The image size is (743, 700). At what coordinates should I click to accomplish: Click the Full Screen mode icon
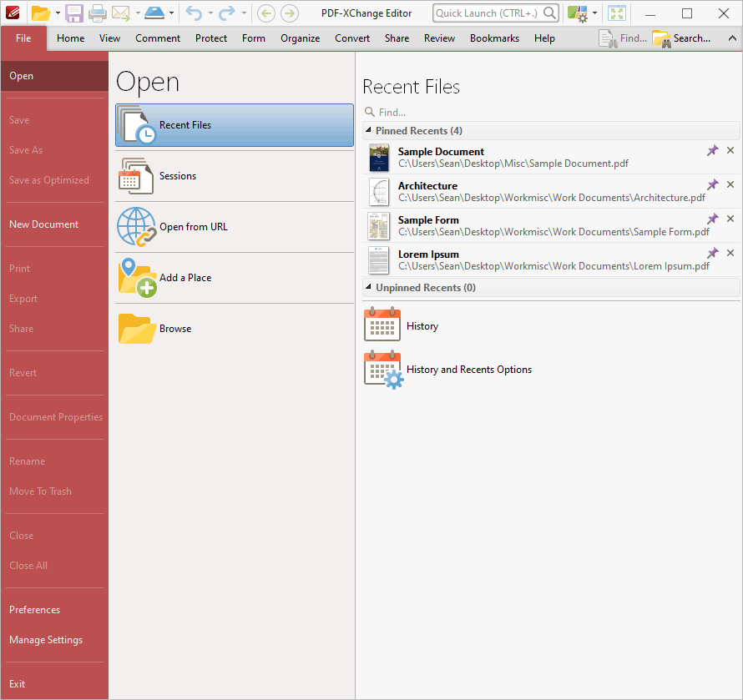617,13
